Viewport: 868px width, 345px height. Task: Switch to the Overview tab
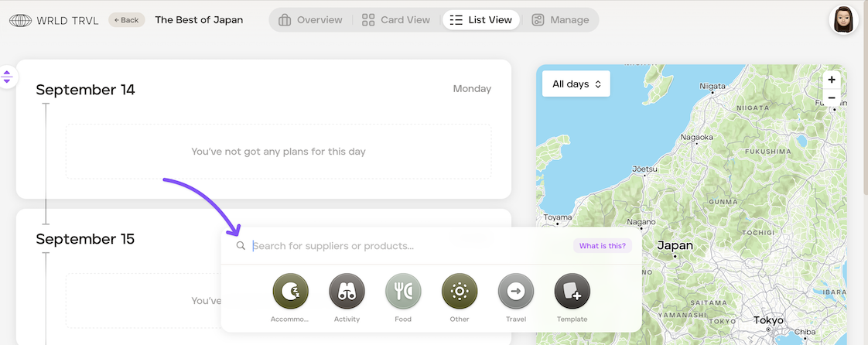tap(310, 20)
